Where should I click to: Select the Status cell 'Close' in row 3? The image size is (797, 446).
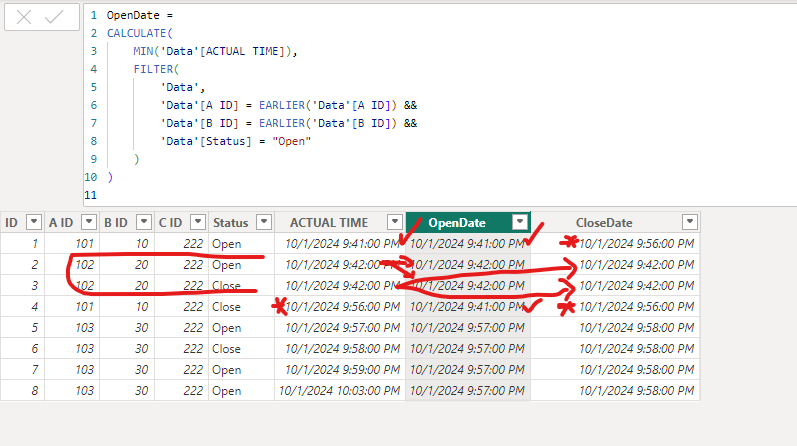(x=241, y=286)
